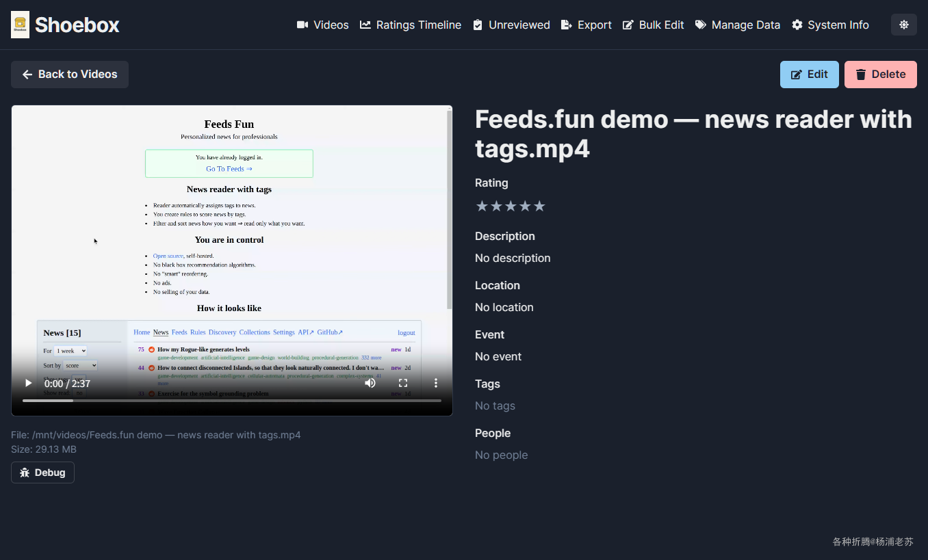Viewport: 928px width, 560px height.
Task: Click the file path text below video
Action: pyautogui.click(x=156, y=435)
